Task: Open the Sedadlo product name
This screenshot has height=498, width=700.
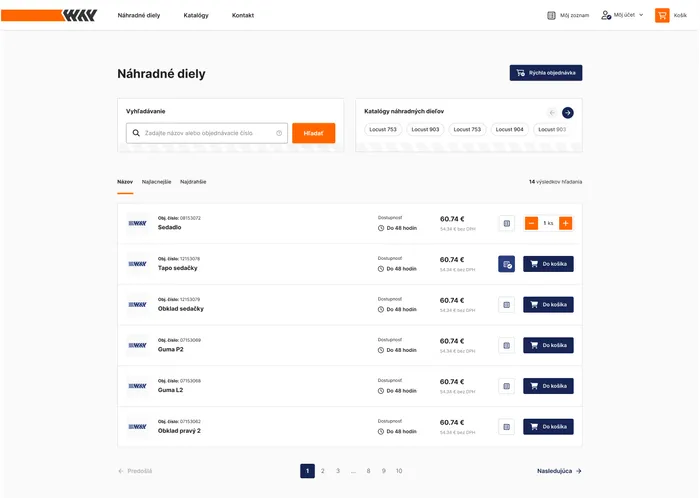Action: pyautogui.click(x=170, y=228)
